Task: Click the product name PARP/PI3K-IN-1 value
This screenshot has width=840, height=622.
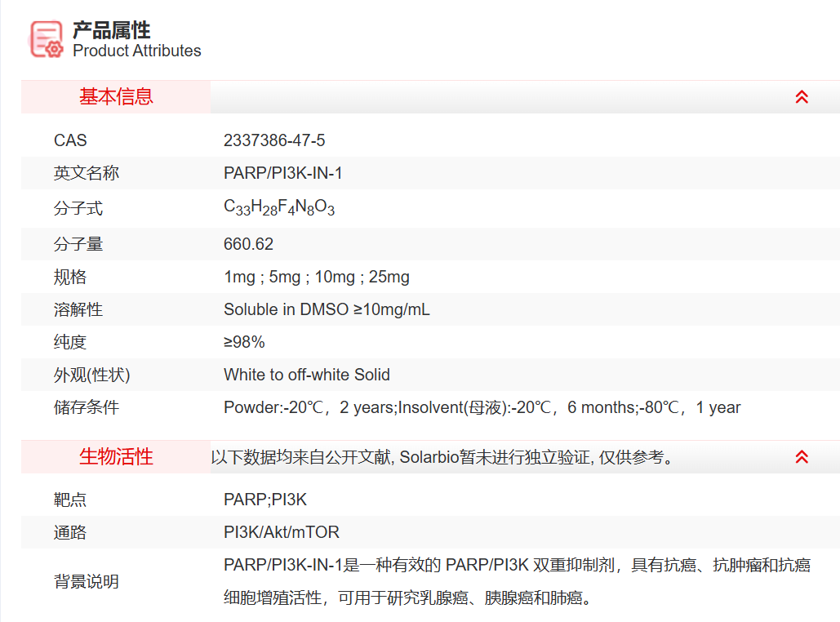Action: click(x=282, y=173)
